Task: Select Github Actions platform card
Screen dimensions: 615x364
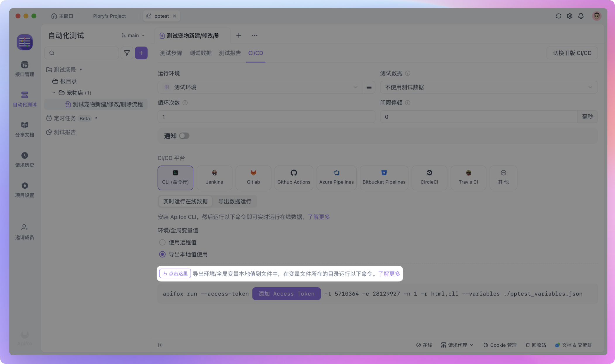Action: click(293, 177)
